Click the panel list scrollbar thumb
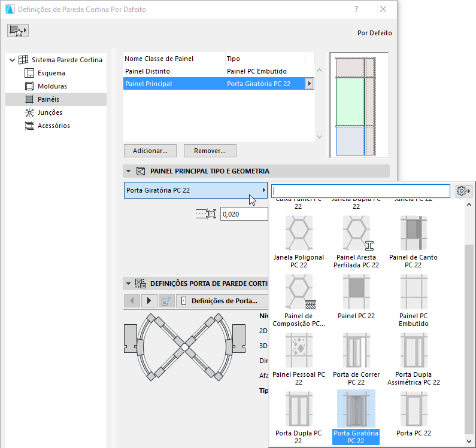 [x=469, y=339]
